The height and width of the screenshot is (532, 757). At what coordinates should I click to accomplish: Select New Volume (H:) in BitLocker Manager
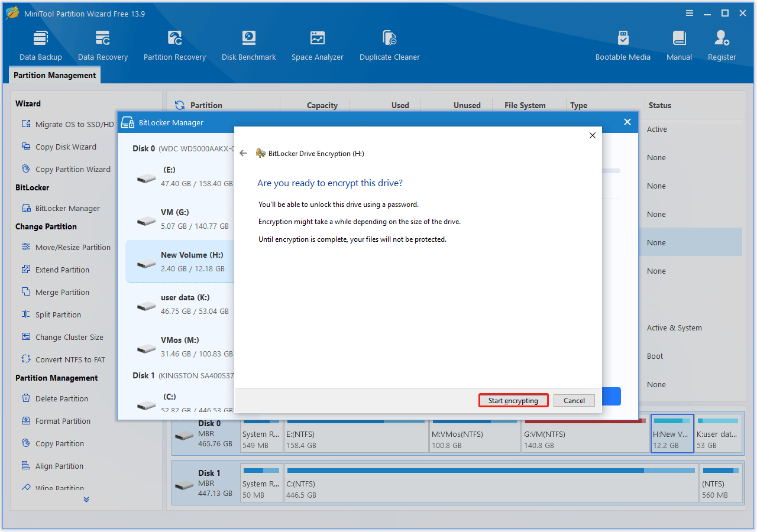(180, 261)
